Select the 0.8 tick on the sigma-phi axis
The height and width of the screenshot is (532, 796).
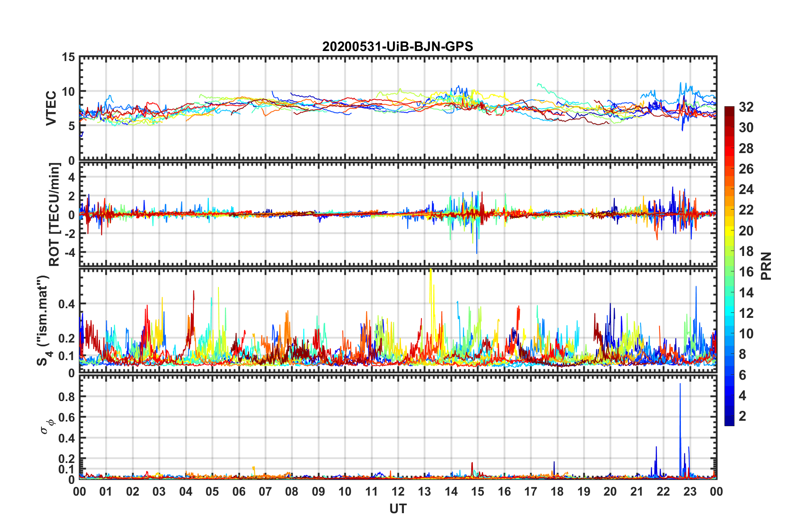click(67, 396)
